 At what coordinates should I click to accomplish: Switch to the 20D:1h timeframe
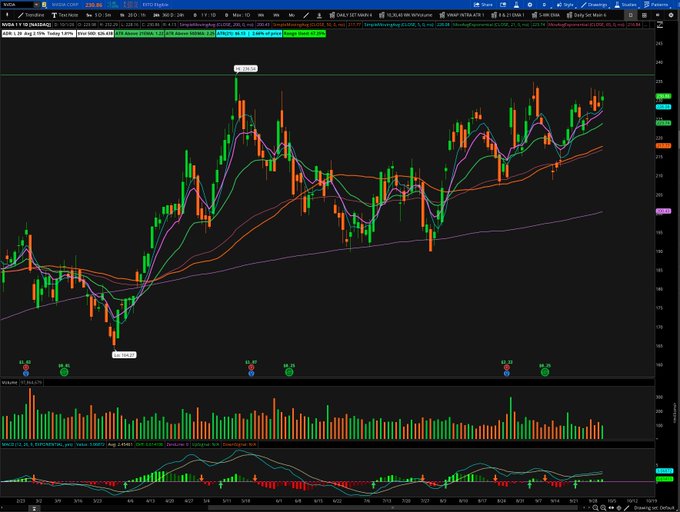[x=133, y=15]
